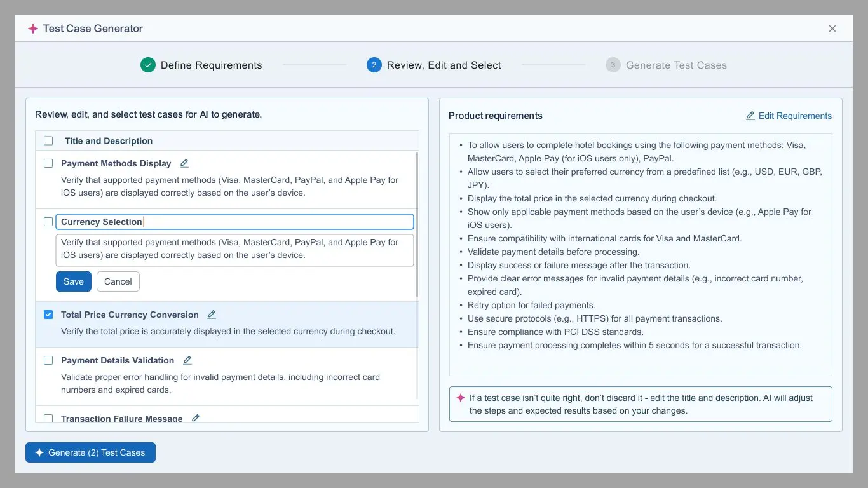Click the sparkle icon in the tip box
868x488 pixels.
click(x=461, y=398)
